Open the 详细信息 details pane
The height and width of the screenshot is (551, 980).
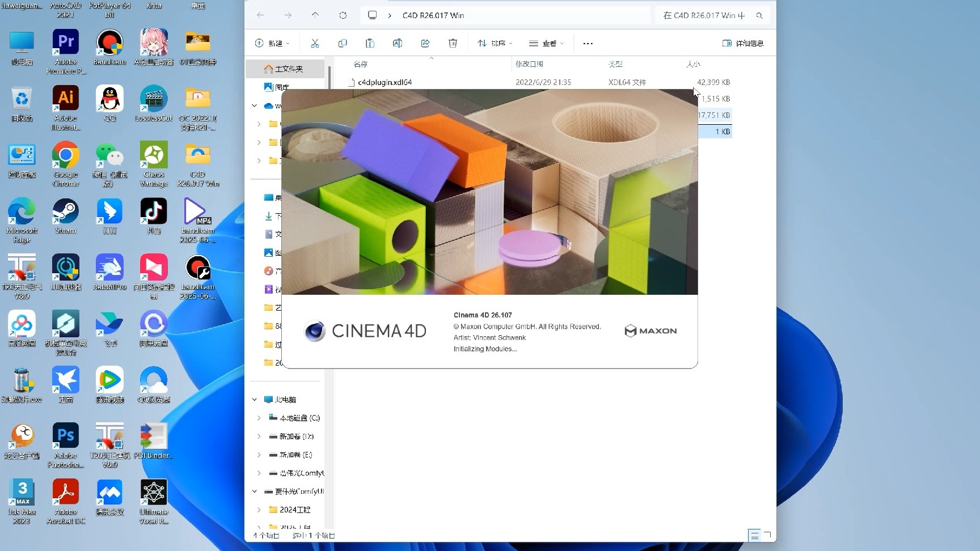coord(744,43)
